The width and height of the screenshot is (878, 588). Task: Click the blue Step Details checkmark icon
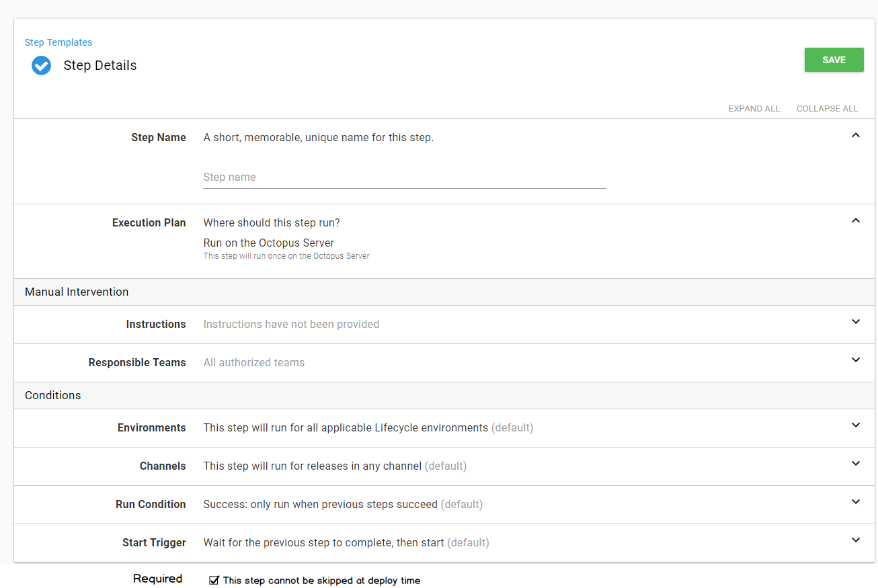click(41, 65)
